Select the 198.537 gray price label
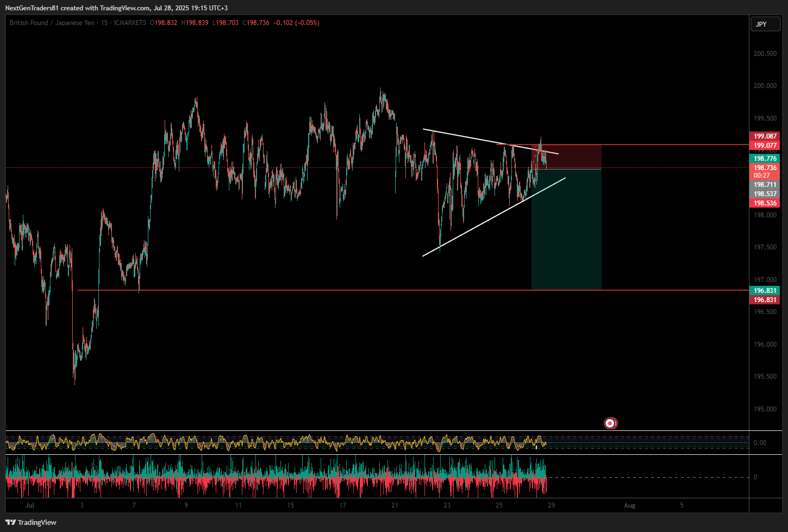 tap(765, 194)
